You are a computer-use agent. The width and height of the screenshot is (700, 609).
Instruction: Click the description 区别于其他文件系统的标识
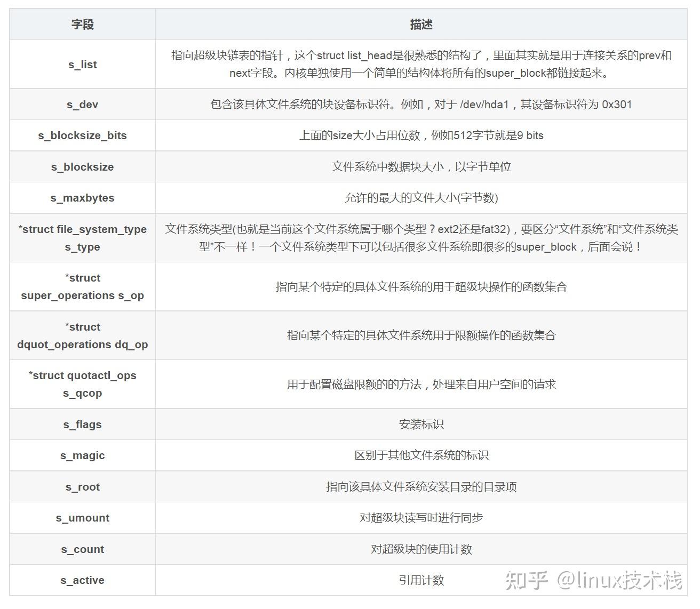(421, 455)
